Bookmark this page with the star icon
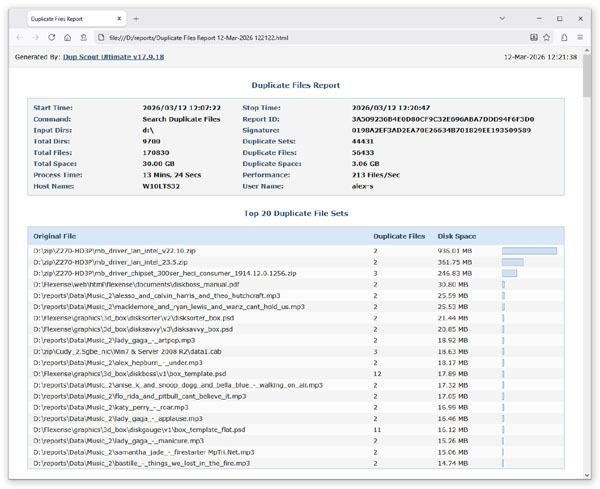 pos(546,37)
